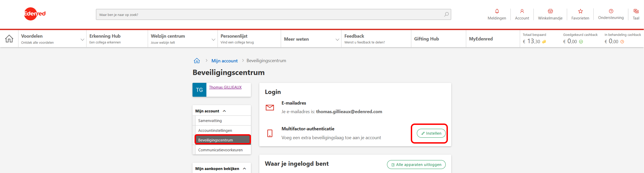The height and width of the screenshot is (173, 644).
Task: Click the breadcrumb home icon
Action: point(197,61)
